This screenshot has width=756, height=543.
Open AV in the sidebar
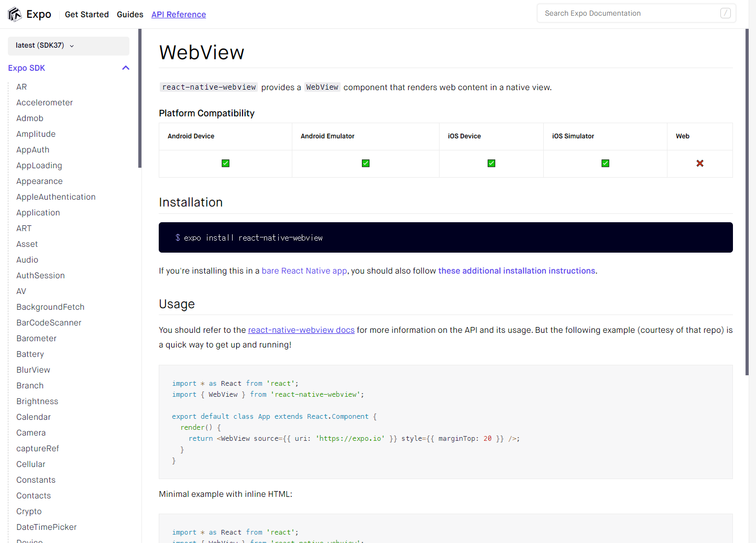21,291
